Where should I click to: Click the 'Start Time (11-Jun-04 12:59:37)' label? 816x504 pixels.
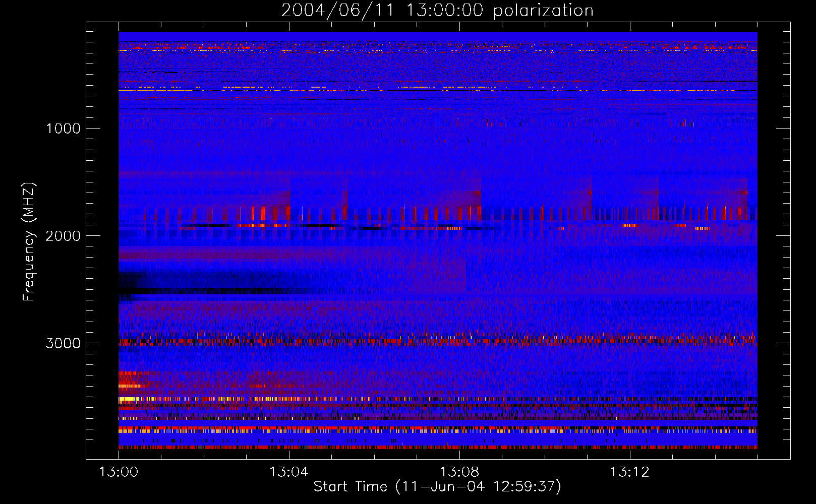point(437,486)
